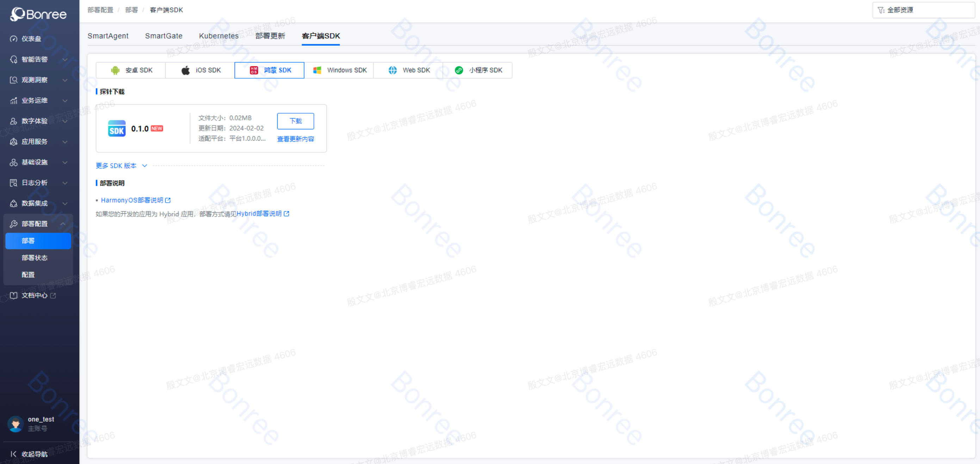Open 部署状态 in the sidebar
This screenshot has width=980, height=464.
(x=35, y=258)
